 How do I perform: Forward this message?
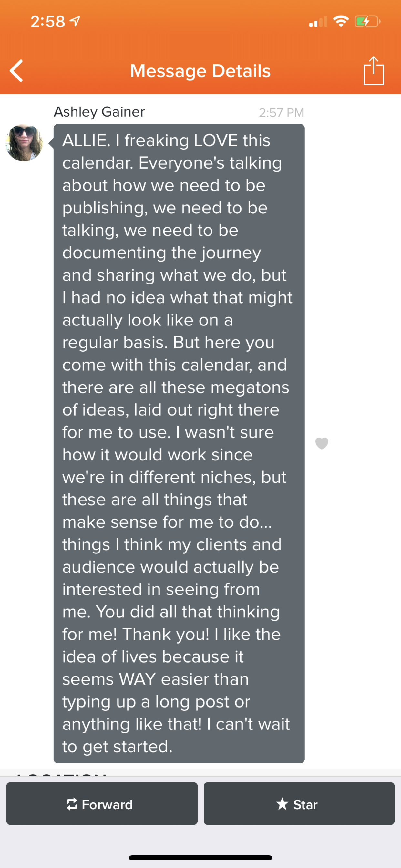pos(102,804)
